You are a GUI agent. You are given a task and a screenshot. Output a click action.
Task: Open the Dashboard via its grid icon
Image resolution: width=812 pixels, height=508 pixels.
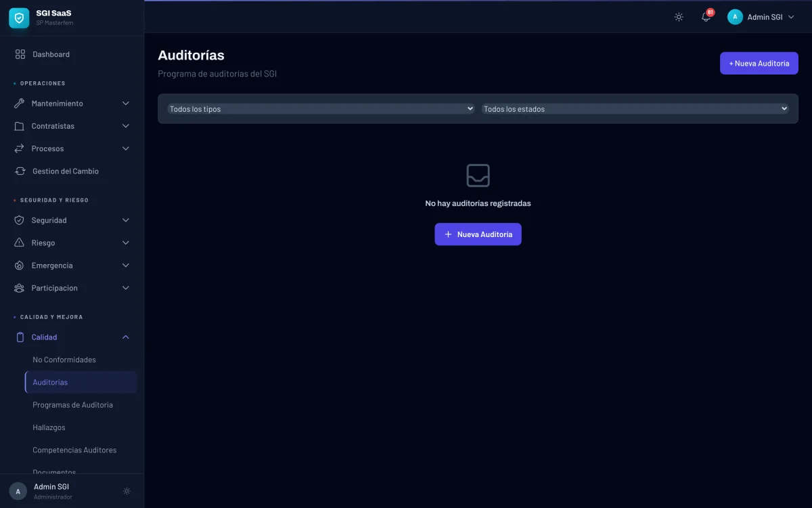tap(18, 54)
